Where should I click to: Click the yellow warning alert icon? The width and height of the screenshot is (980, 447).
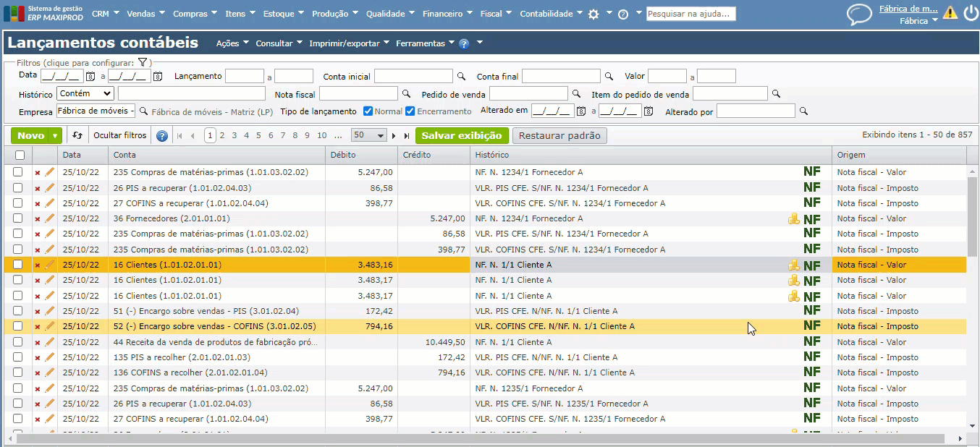click(950, 12)
